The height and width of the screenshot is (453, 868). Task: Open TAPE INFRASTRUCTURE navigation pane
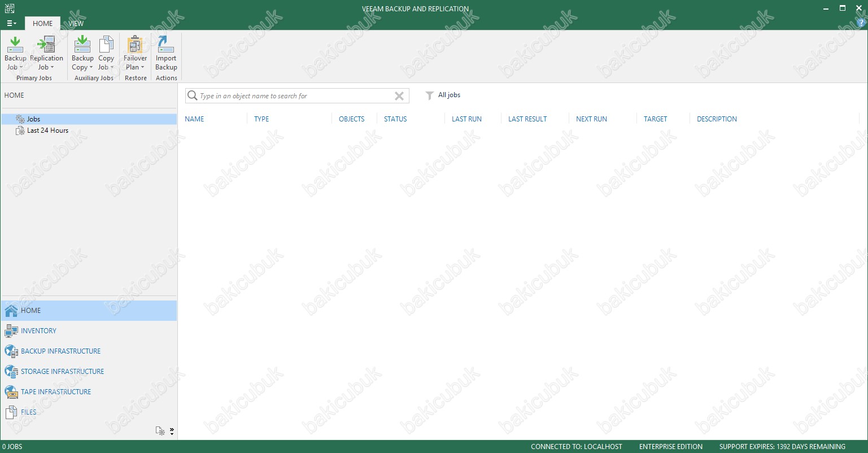[89, 392]
